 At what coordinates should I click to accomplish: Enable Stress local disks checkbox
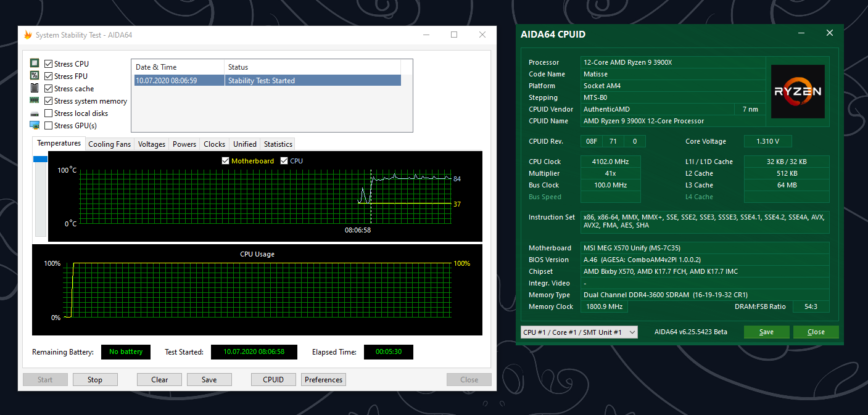point(48,113)
